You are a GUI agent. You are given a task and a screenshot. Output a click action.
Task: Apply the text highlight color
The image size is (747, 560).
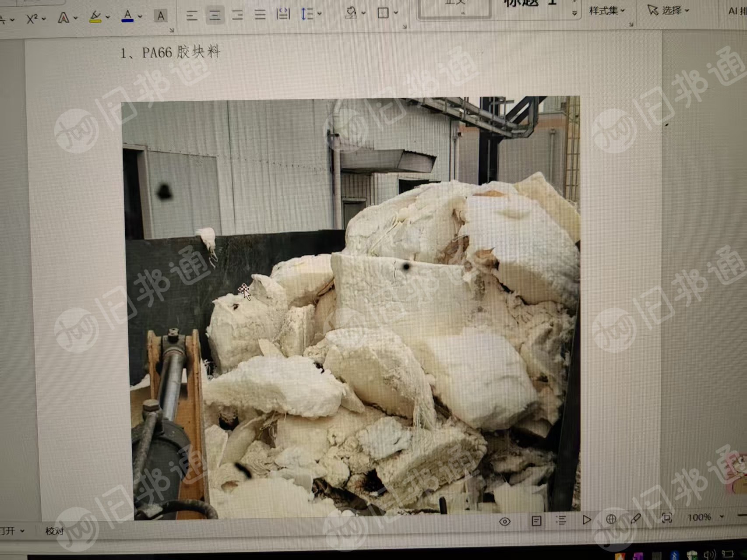(95, 17)
